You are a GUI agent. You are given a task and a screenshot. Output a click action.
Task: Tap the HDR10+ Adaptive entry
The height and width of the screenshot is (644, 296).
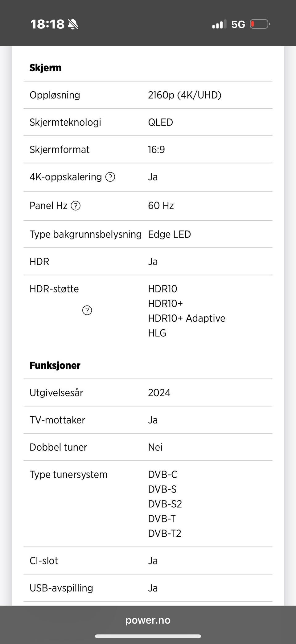[x=187, y=318]
